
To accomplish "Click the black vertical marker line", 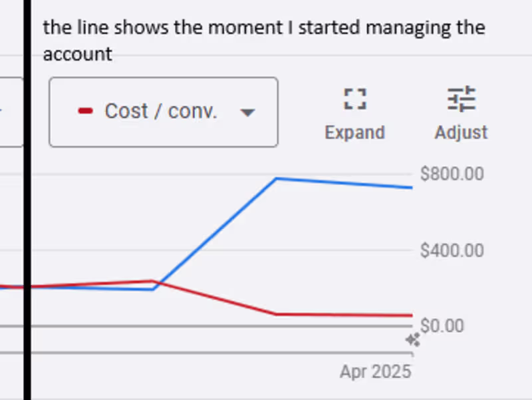I will pyautogui.click(x=27, y=200).
